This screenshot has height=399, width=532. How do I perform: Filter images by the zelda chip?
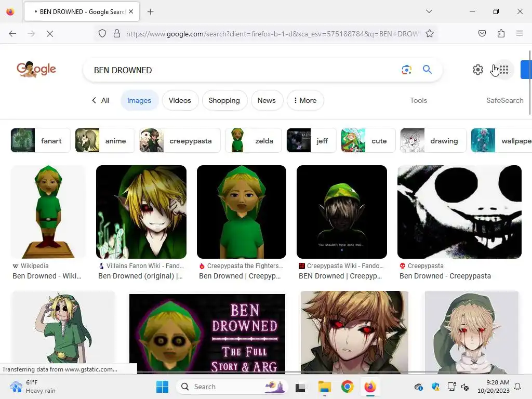point(253,140)
